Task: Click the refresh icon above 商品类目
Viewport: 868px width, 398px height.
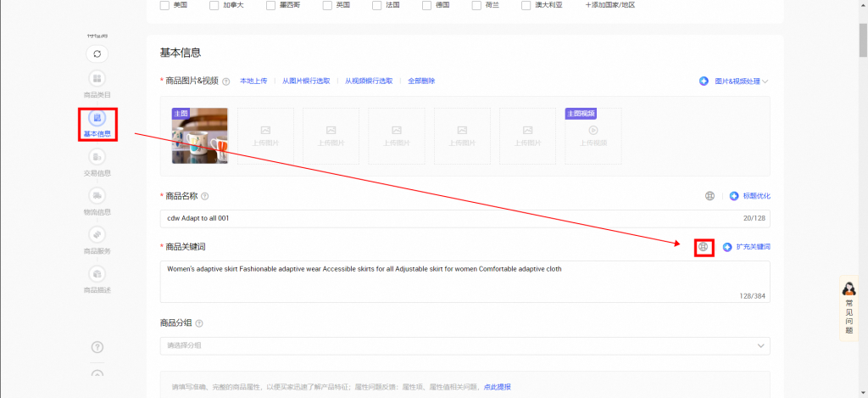Action: point(97,54)
